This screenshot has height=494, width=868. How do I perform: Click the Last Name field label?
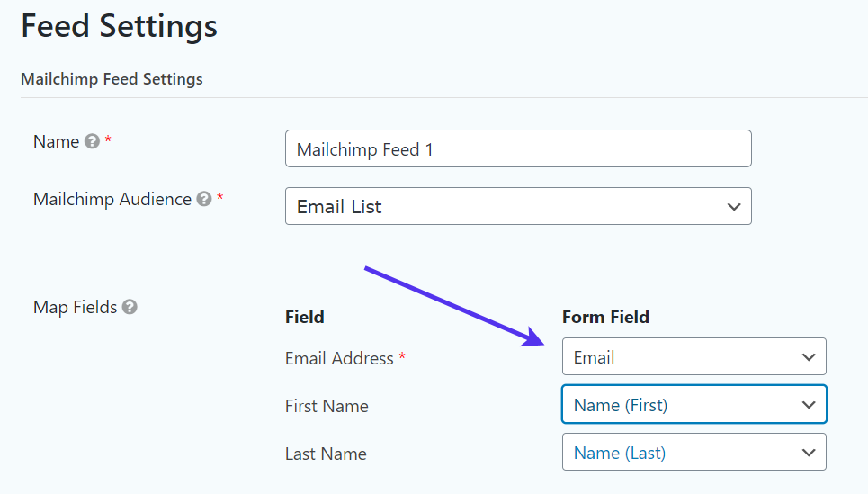[x=326, y=454]
